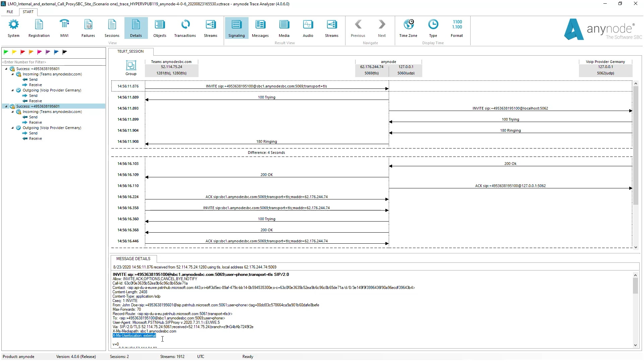Toggle the Signaling result view
This screenshot has width=644, height=362.
pyautogui.click(x=236, y=28)
